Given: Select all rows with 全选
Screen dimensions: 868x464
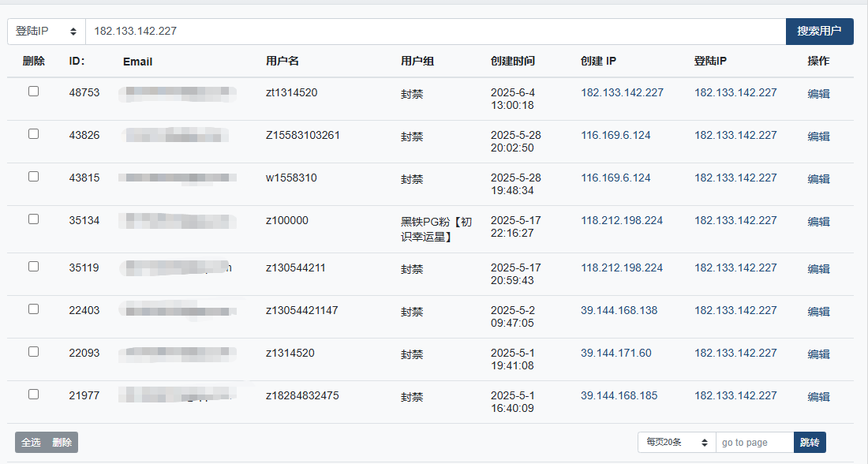Looking at the screenshot, I should tap(31, 443).
